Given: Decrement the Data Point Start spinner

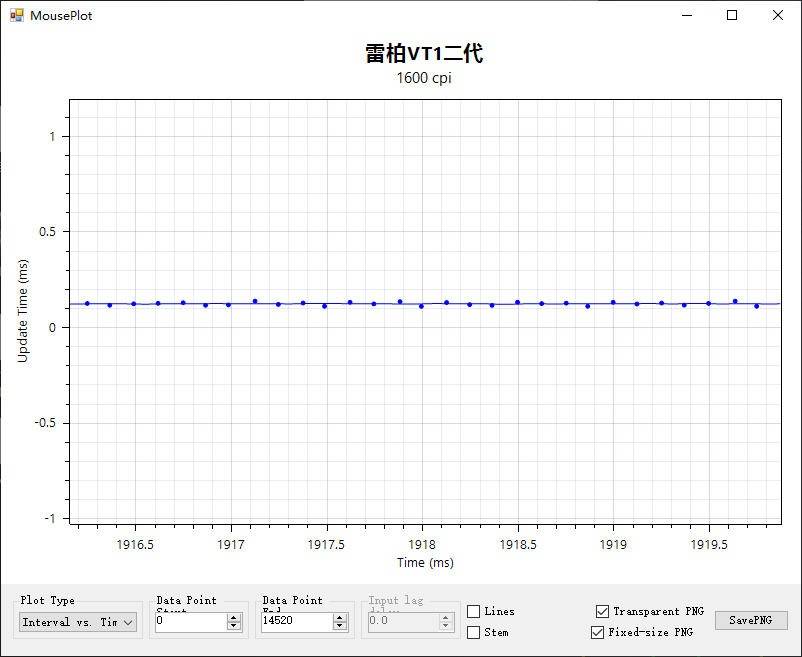Looking at the screenshot, I should point(234,626).
